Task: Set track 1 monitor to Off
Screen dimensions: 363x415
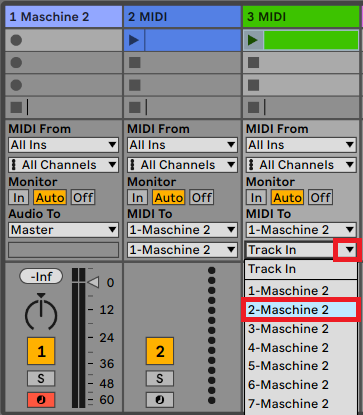Action: coord(83,198)
